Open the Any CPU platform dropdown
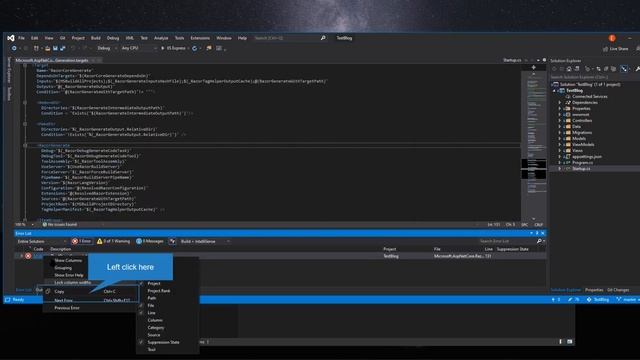The height and width of the screenshot is (360, 640). pyautogui.click(x=139, y=48)
